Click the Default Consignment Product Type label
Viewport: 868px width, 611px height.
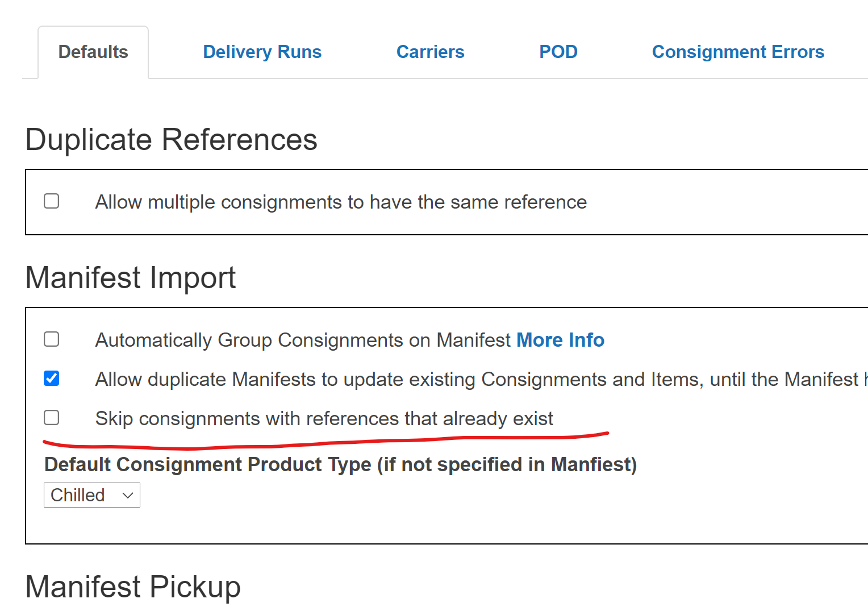[340, 464]
